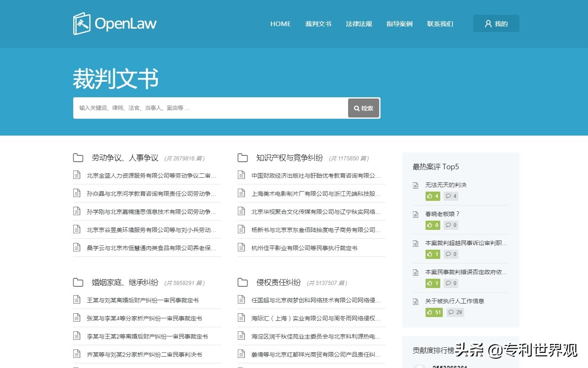Click the folder icon beside 侵权责任纠纷

[x=242, y=283]
